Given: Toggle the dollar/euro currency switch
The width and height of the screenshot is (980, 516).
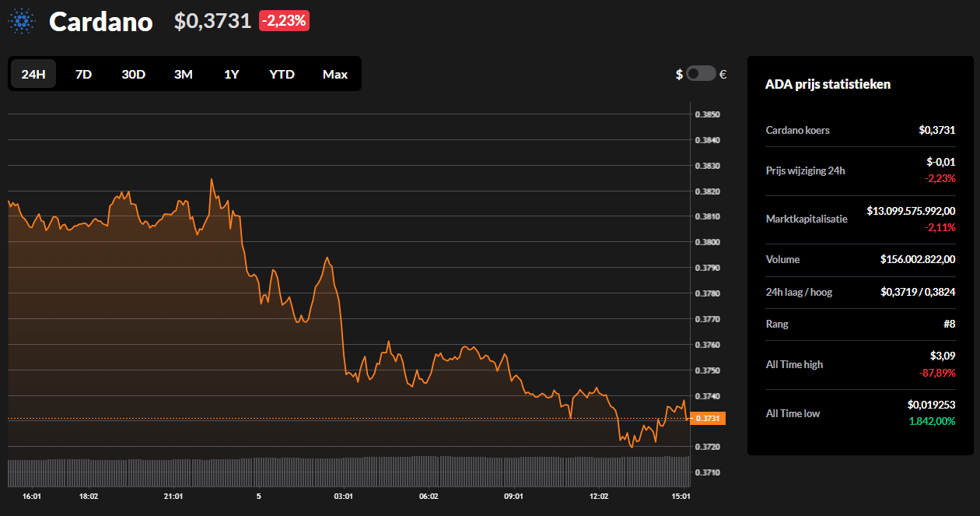Looking at the screenshot, I should [701, 74].
